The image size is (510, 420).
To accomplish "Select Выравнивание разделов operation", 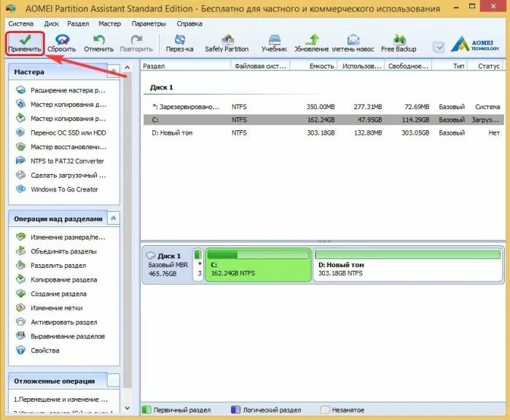I will 60,336.
